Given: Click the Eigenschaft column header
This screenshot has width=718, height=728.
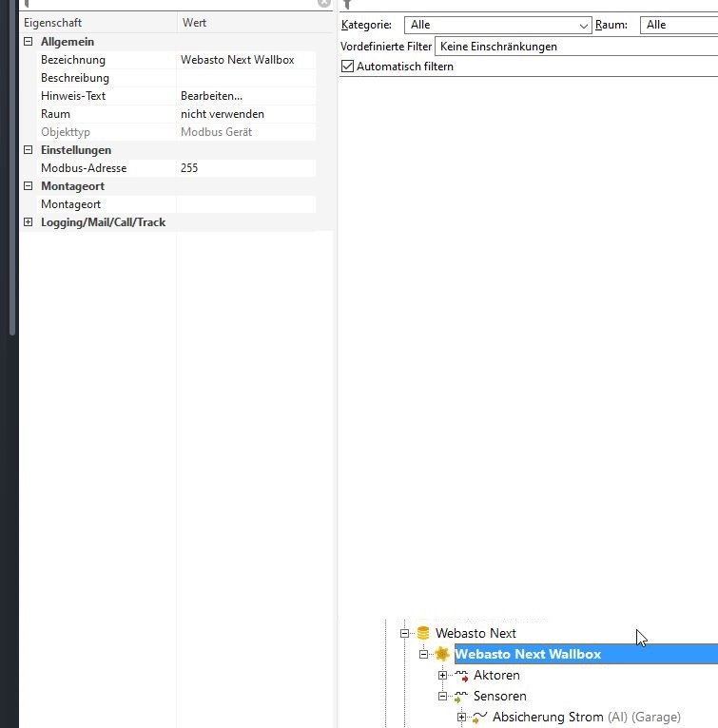Looking at the screenshot, I should 98,23.
